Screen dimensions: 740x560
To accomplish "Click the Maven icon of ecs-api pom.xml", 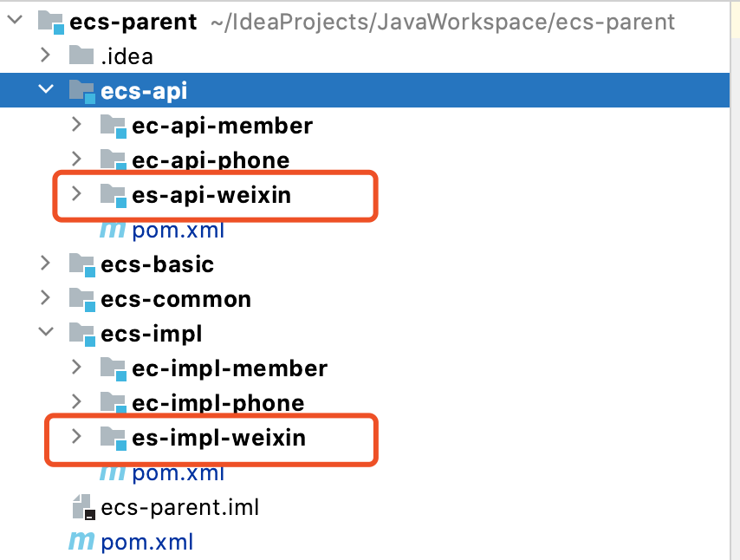I will point(113,230).
